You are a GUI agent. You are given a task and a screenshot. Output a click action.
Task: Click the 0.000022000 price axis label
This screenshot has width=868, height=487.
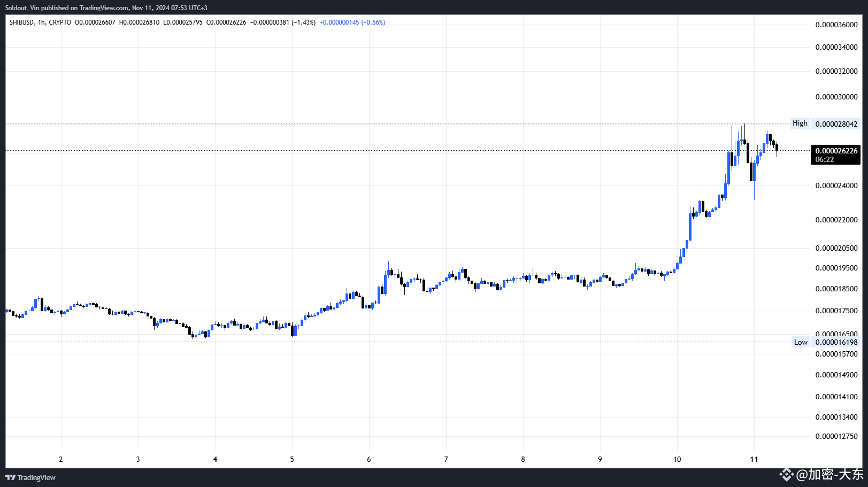pos(836,220)
